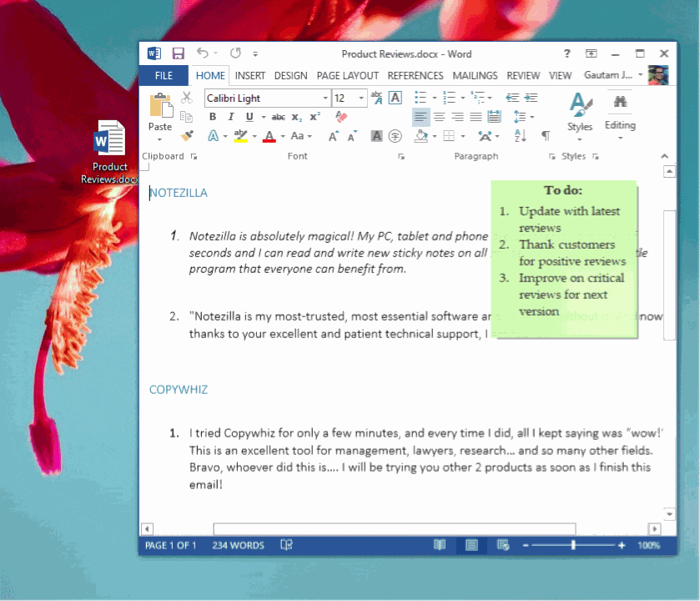Click the 234 WORDS count in status bar
This screenshot has width=700, height=601.
pos(238,545)
